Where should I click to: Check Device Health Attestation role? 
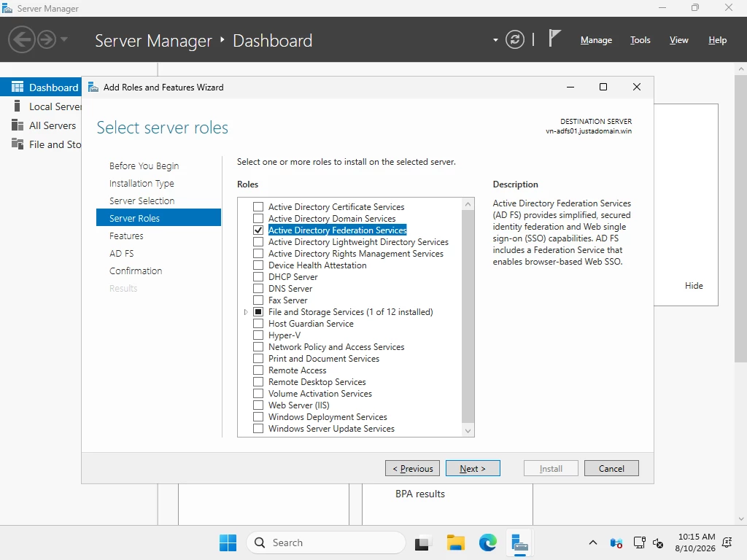pos(258,265)
